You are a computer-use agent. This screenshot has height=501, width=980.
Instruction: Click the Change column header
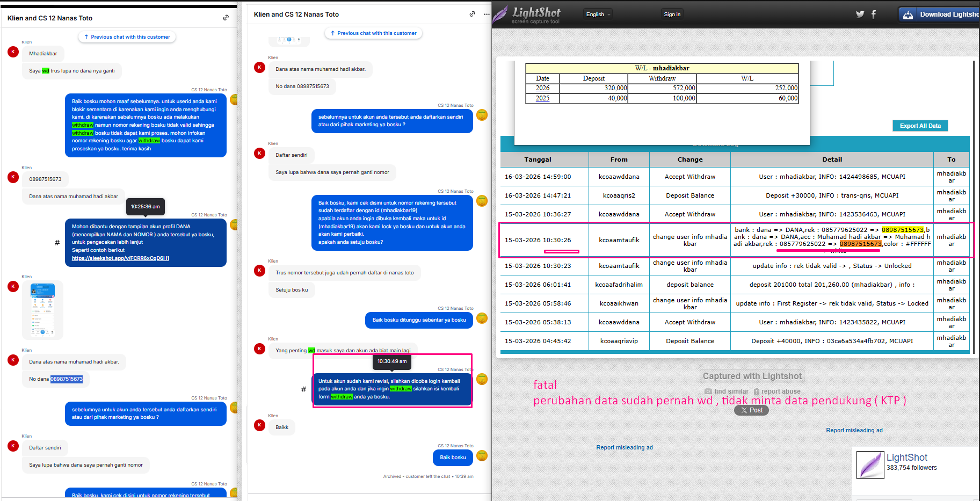pos(690,159)
